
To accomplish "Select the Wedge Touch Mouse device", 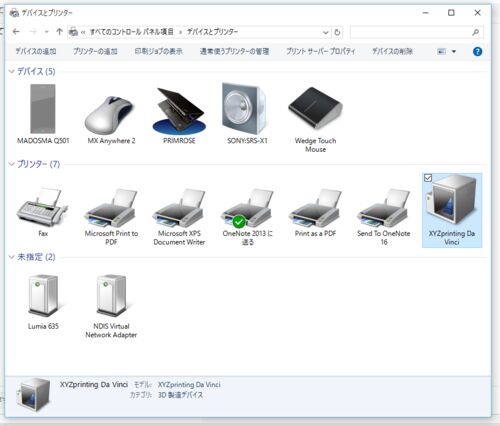I will (x=315, y=118).
